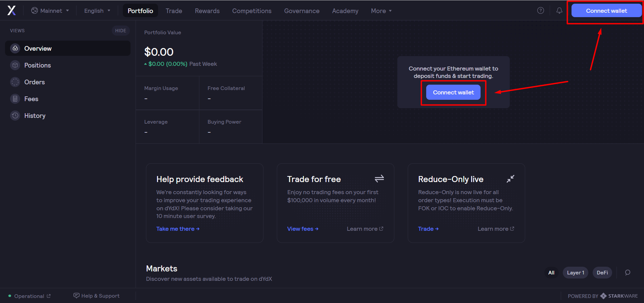The height and width of the screenshot is (303, 644).
Task: Click Connect wallet in the Ethereum prompt card
Action: pos(453,92)
